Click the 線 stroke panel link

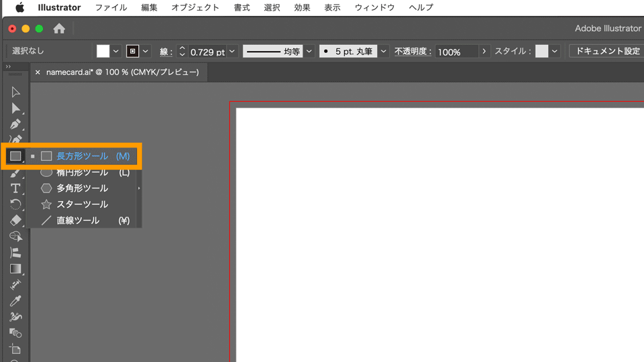click(x=165, y=52)
